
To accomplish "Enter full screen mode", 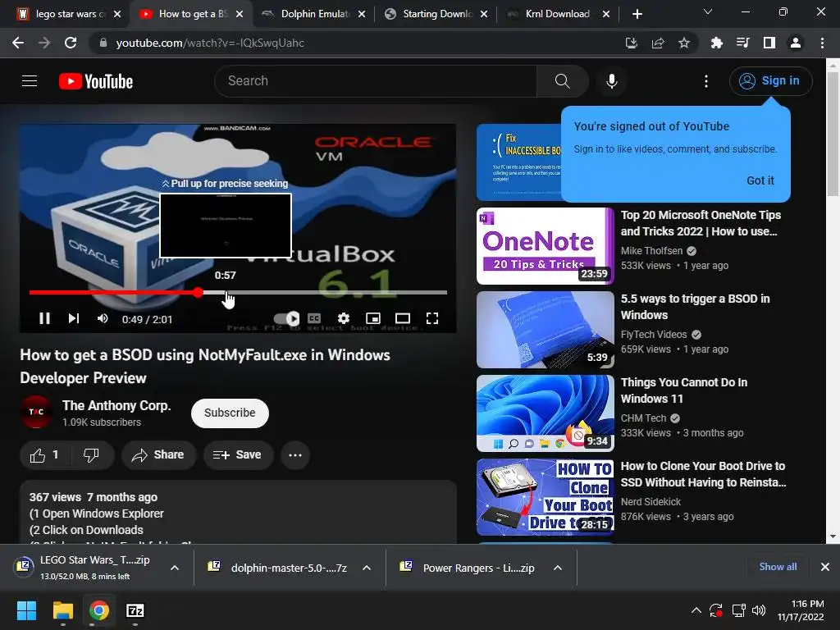I will [431, 319].
